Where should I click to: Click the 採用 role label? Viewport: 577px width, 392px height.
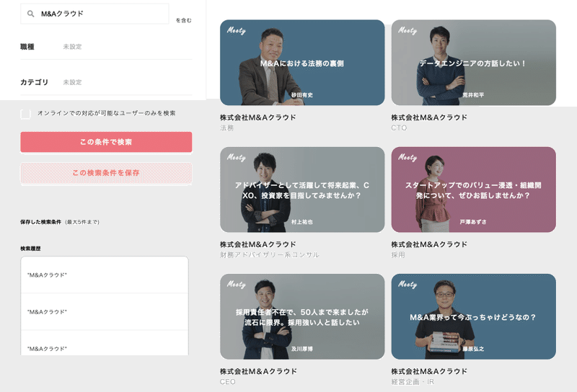398,255
